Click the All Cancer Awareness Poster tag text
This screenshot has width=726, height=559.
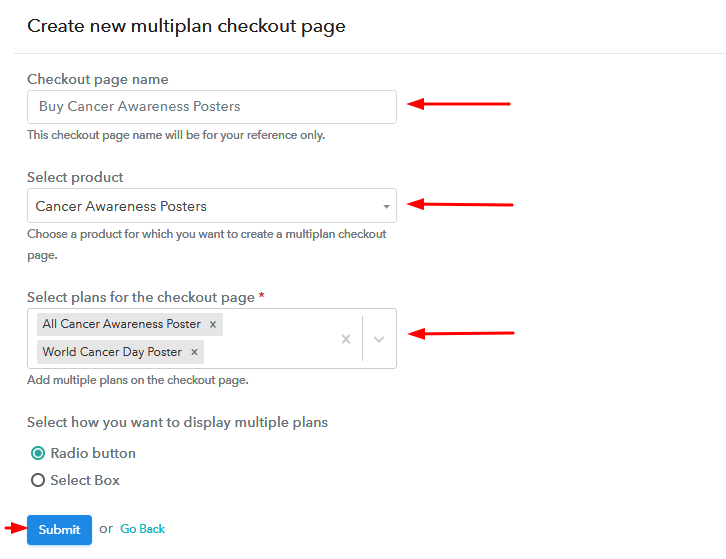pos(122,324)
